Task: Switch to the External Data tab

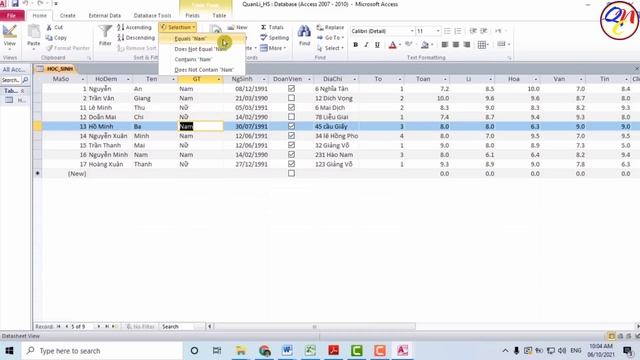Action: 104,16
